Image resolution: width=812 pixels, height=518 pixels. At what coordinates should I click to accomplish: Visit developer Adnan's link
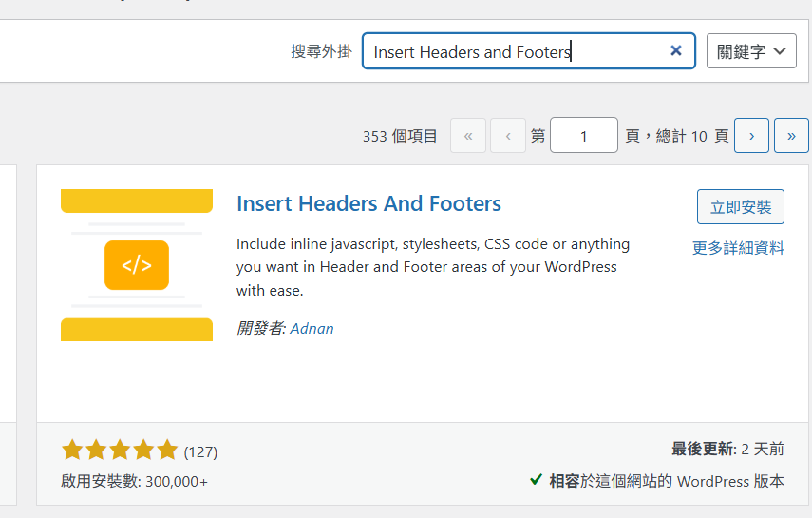[312, 328]
